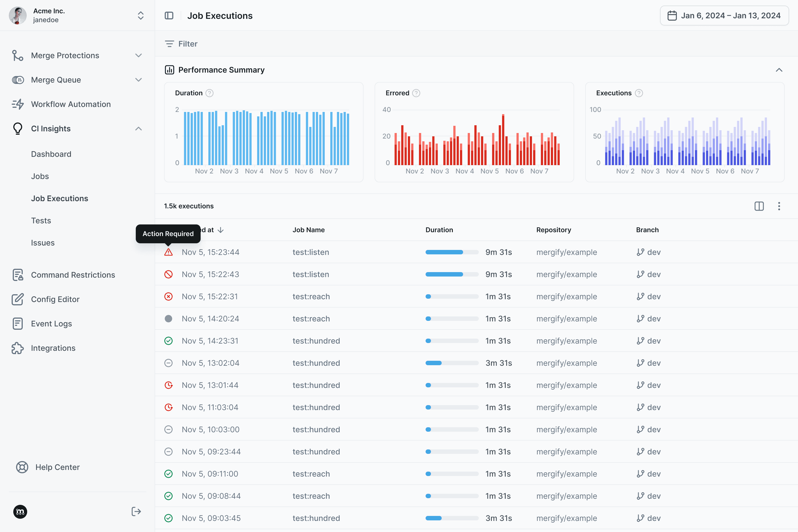Click the Duration column header

(439, 230)
